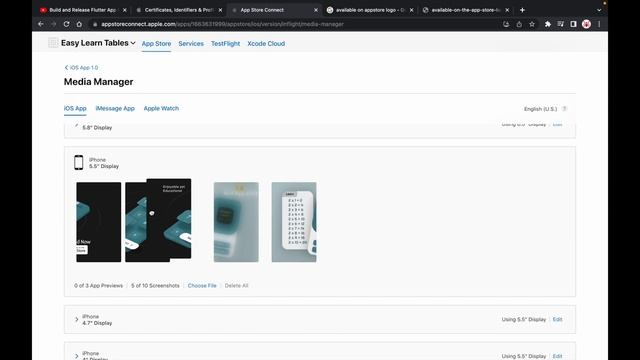Open the English (U.S.) language selector
This screenshot has width=640, height=360.
click(540, 109)
